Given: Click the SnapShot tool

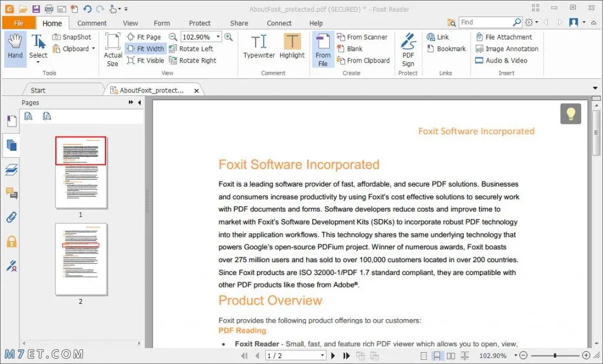Looking at the screenshot, I should (x=72, y=37).
